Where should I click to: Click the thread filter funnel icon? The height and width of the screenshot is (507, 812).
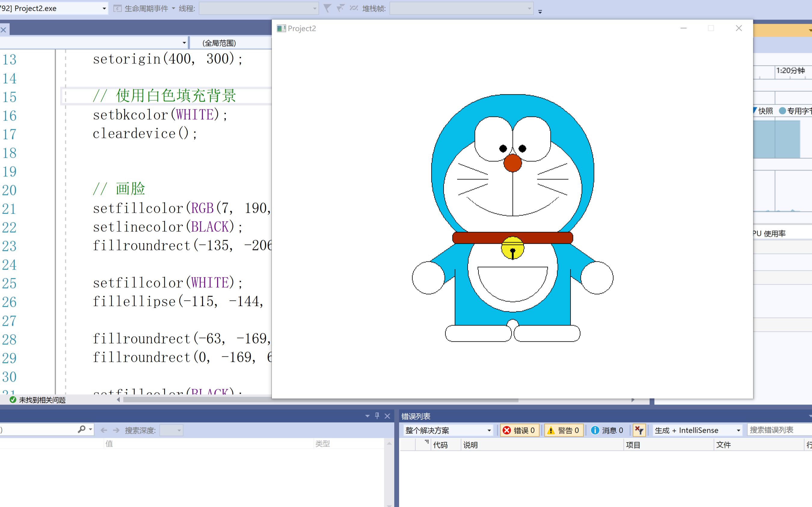(x=327, y=8)
